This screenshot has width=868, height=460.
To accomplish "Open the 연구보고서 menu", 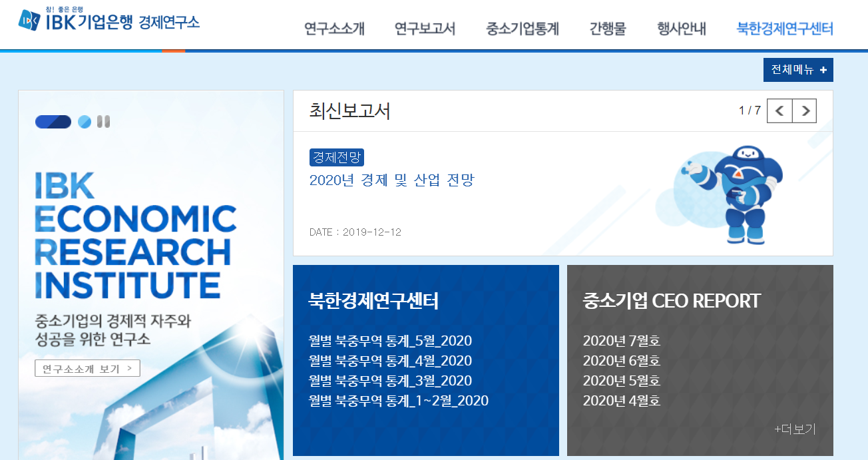I will pyautogui.click(x=425, y=29).
